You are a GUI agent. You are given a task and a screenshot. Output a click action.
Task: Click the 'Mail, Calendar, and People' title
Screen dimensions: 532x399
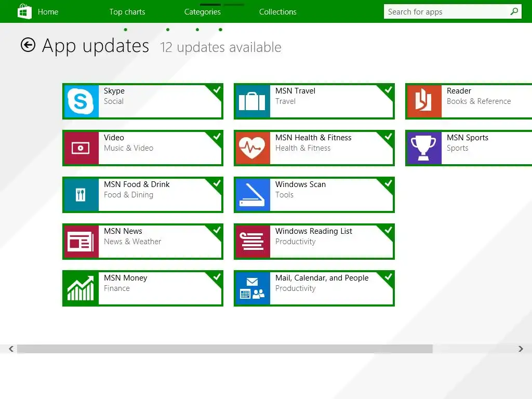click(x=322, y=278)
